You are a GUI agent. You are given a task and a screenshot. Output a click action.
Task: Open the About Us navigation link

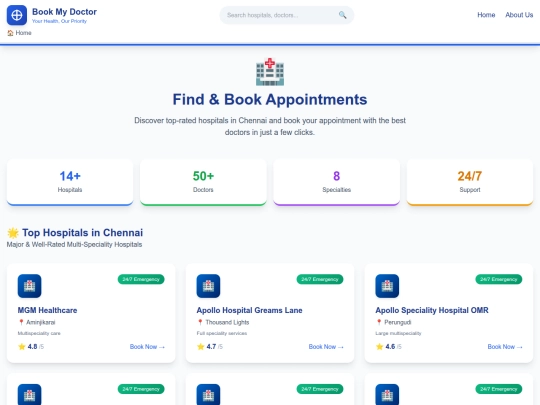[x=519, y=15]
